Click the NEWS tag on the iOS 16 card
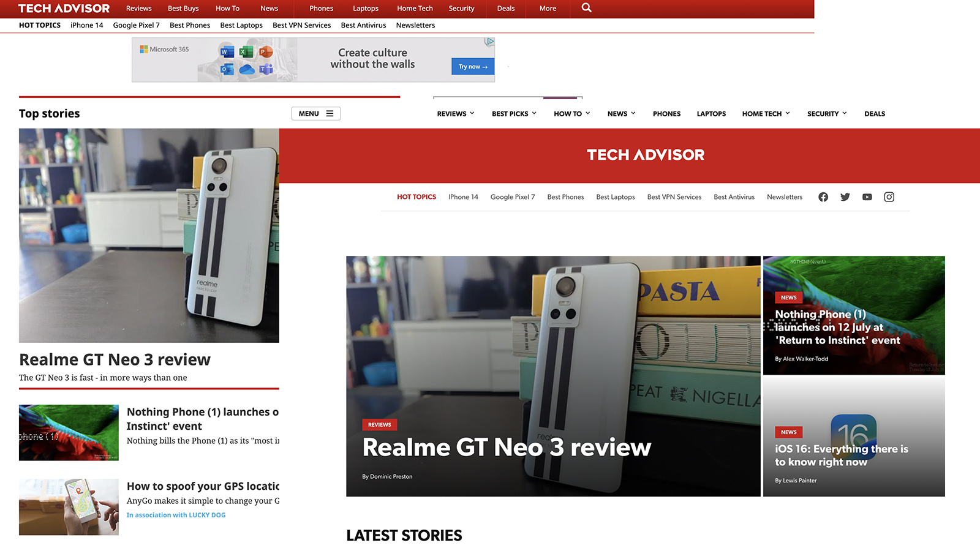Viewport: 980px width, 551px height. (789, 432)
